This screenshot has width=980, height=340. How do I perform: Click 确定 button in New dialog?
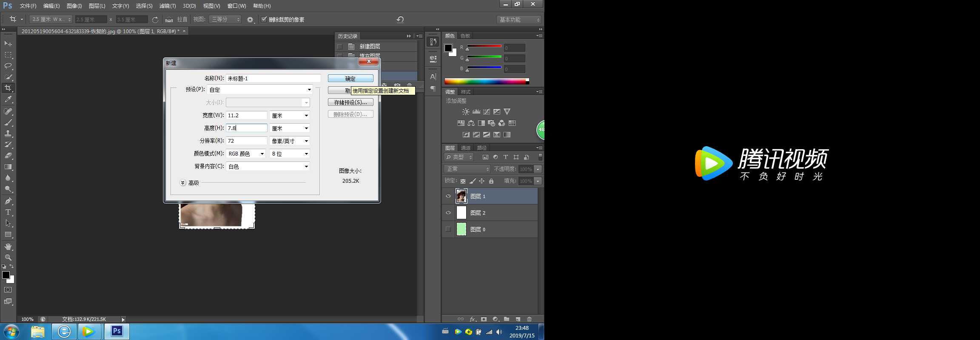pos(350,79)
